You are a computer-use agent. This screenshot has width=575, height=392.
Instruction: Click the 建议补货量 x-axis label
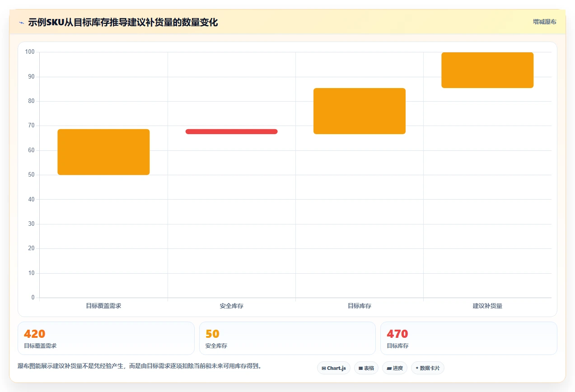pos(487,306)
